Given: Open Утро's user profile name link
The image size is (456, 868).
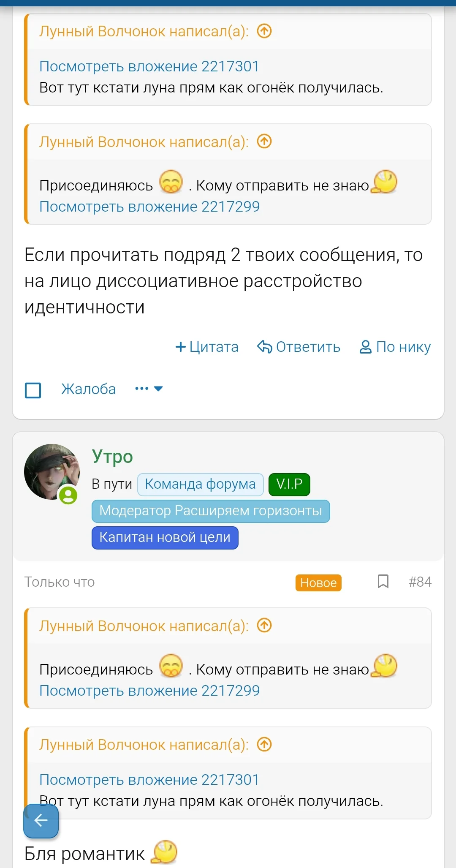Looking at the screenshot, I should [112, 457].
